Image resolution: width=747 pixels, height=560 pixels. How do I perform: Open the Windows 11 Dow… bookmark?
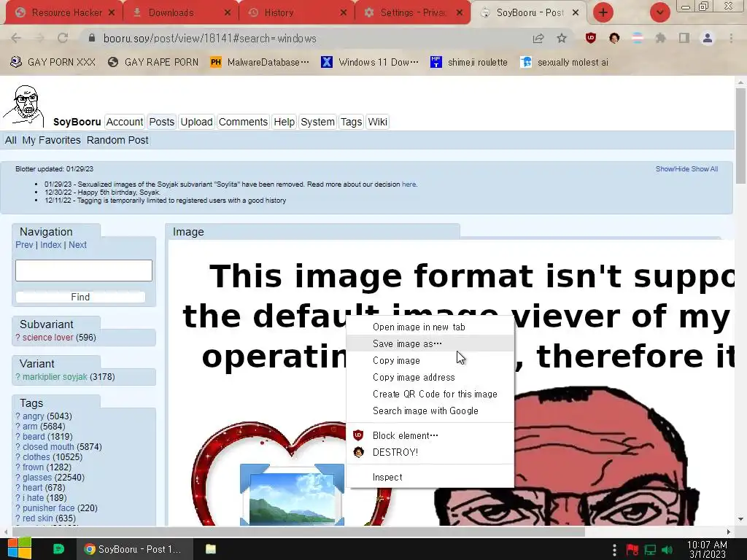click(370, 63)
